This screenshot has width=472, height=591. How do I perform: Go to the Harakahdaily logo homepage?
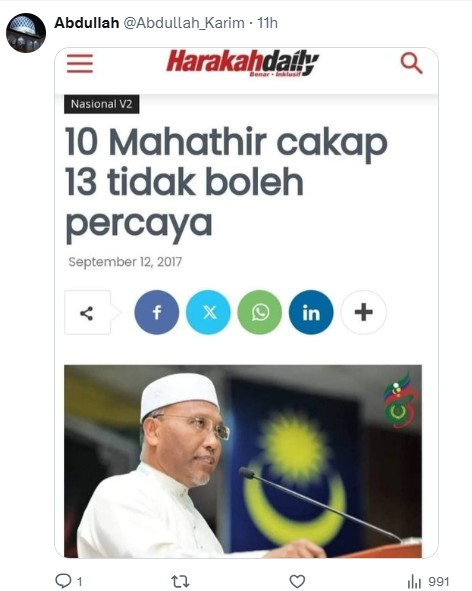[243, 63]
